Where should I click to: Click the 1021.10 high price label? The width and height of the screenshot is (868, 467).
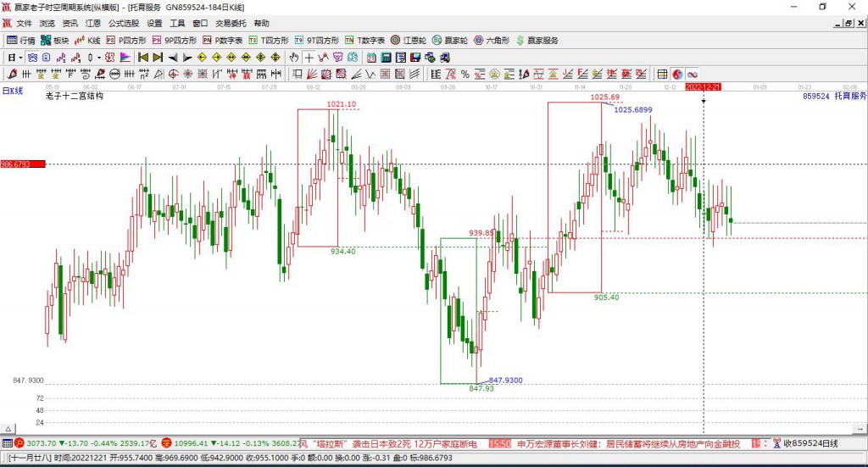pyautogui.click(x=342, y=104)
